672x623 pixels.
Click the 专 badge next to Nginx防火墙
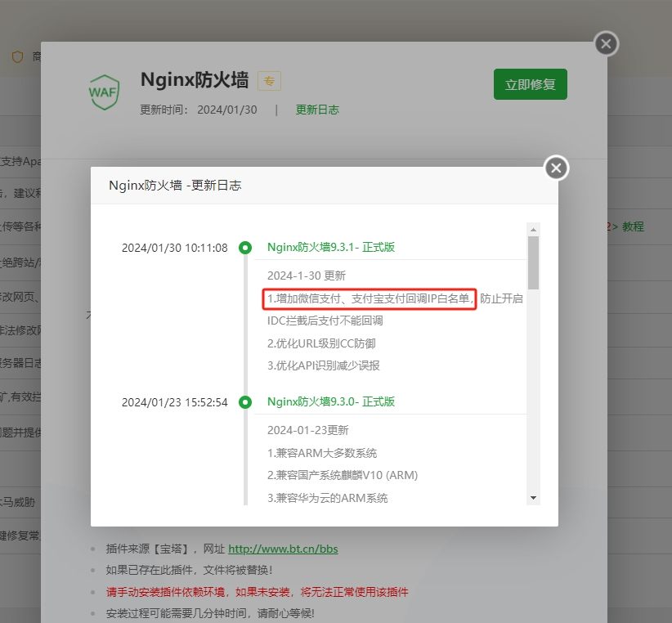coord(269,81)
